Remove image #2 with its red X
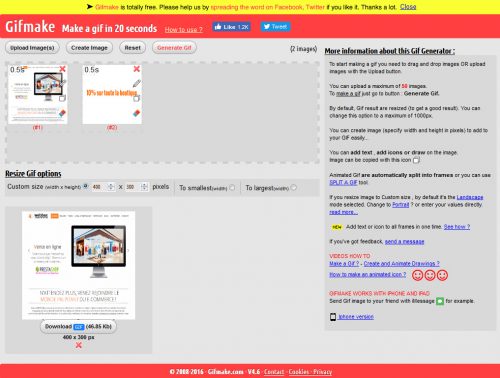The height and width of the screenshot is (378, 500). (137, 69)
